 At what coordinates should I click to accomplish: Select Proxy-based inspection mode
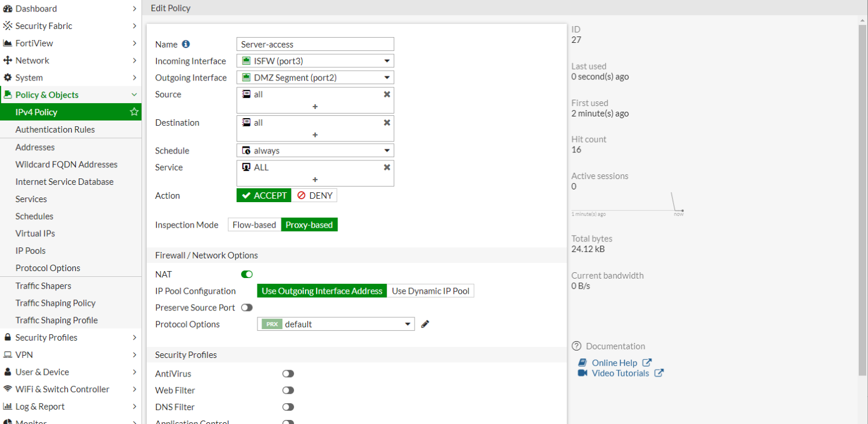(x=309, y=225)
